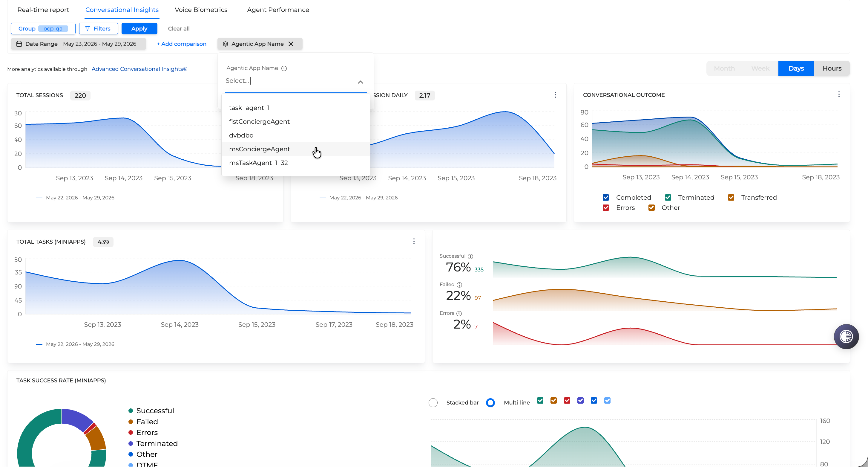Click the info icon beside Agentic App Name

coord(284,68)
